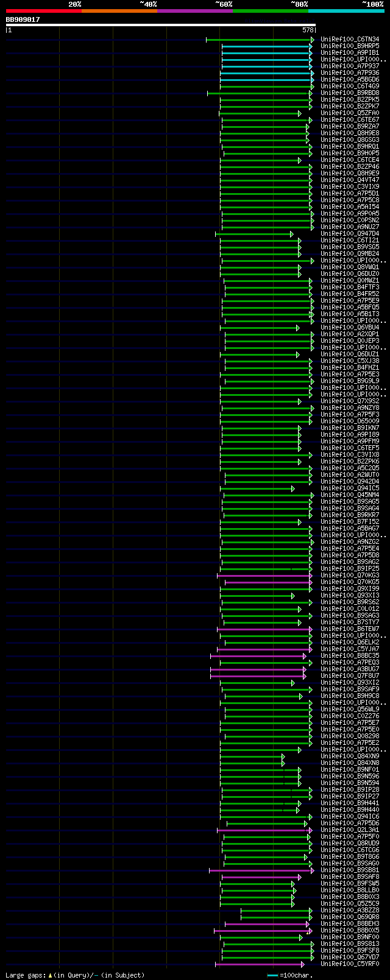Open the UniRef100_A9NU27 hit
Screen dimensions: 390x980
[350, 227]
